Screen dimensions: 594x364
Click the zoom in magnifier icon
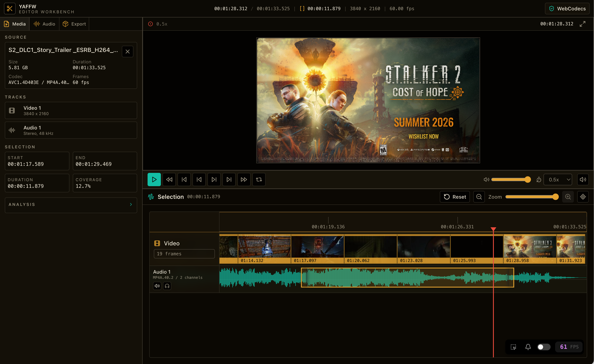pyautogui.click(x=568, y=197)
